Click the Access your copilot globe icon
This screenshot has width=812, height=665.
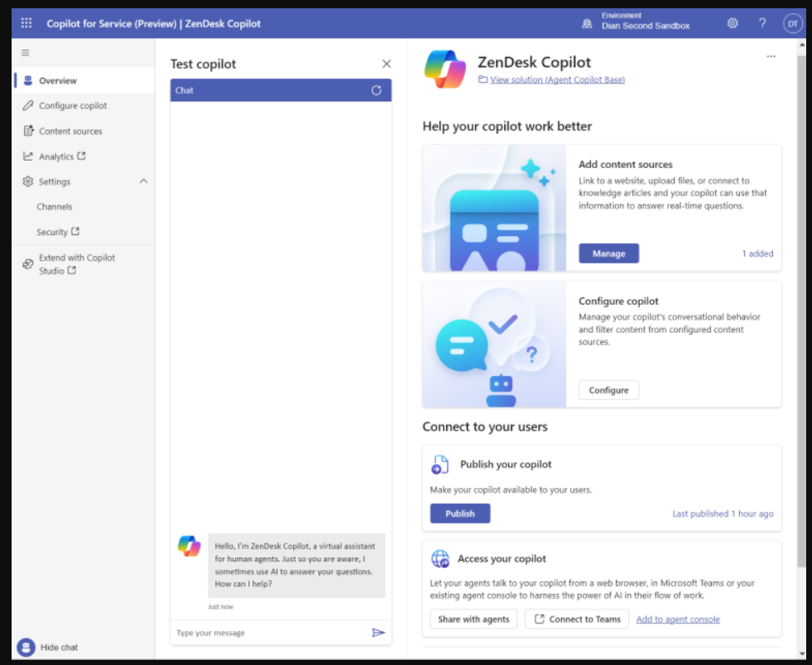pos(440,559)
